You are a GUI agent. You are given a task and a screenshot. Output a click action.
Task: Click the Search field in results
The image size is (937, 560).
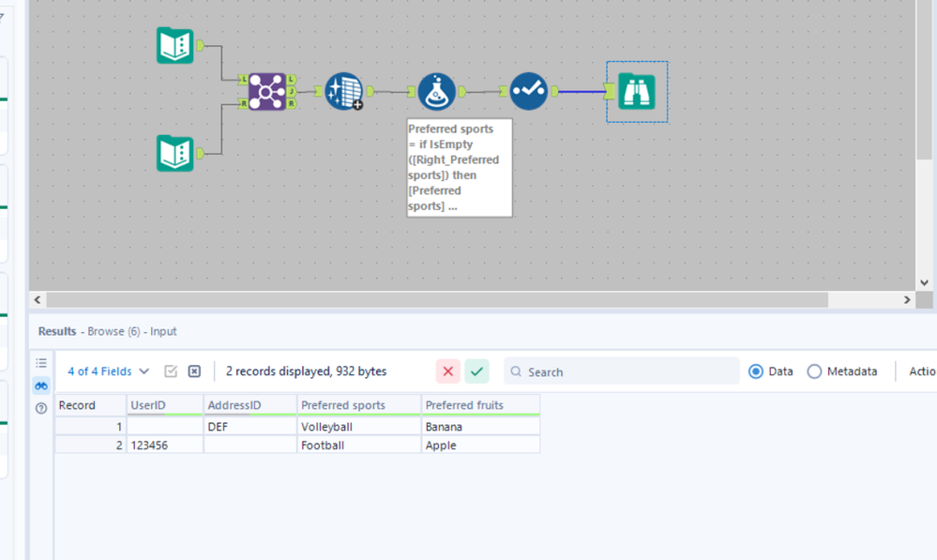pyautogui.click(x=622, y=371)
